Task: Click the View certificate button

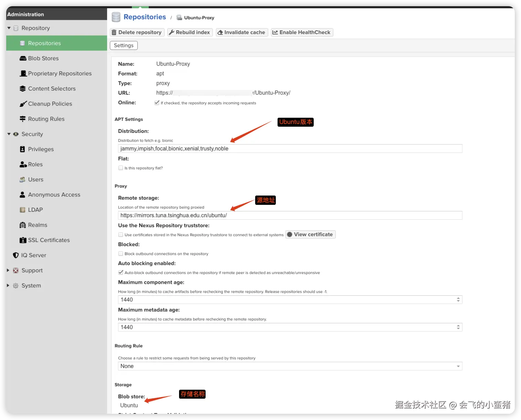Action: 310,234
